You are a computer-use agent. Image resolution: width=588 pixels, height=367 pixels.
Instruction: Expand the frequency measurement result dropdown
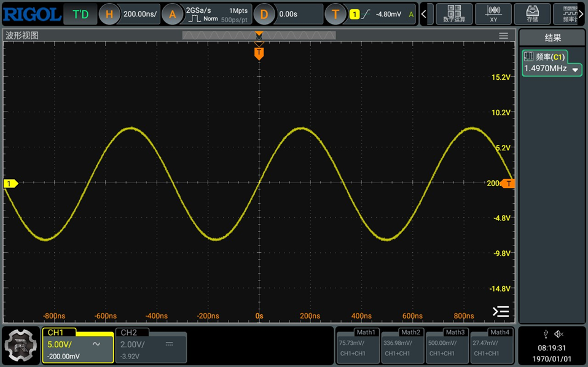[x=575, y=69]
